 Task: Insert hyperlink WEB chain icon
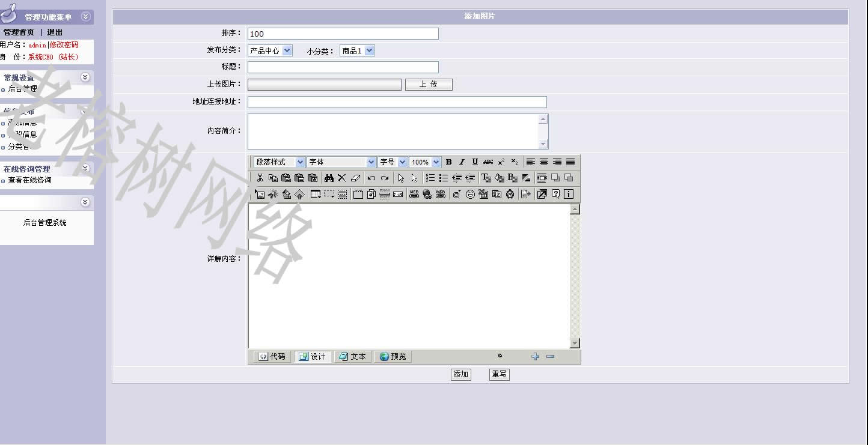(x=414, y=194)
